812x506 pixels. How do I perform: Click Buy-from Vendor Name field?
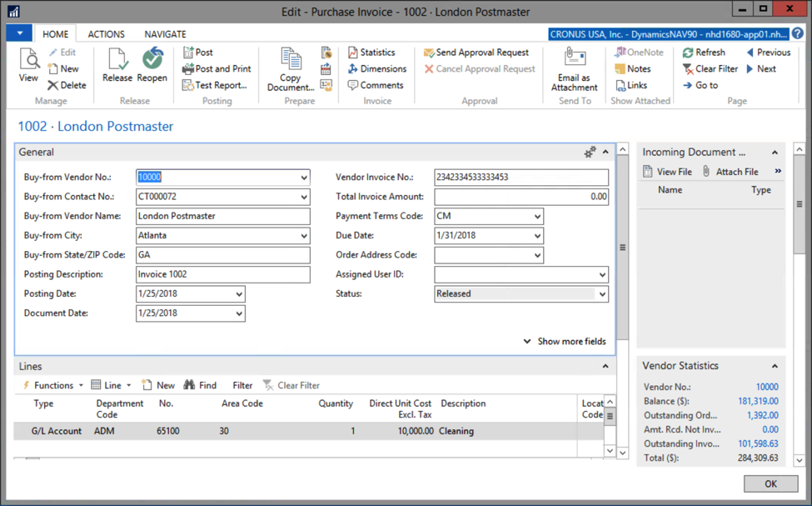coord(223,216)
